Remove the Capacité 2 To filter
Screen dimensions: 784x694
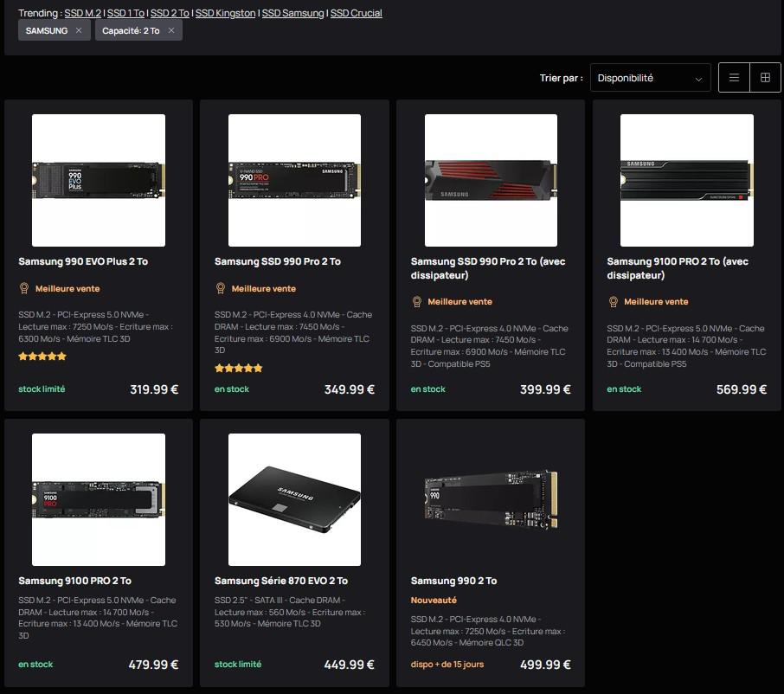[x=171, y=30]
